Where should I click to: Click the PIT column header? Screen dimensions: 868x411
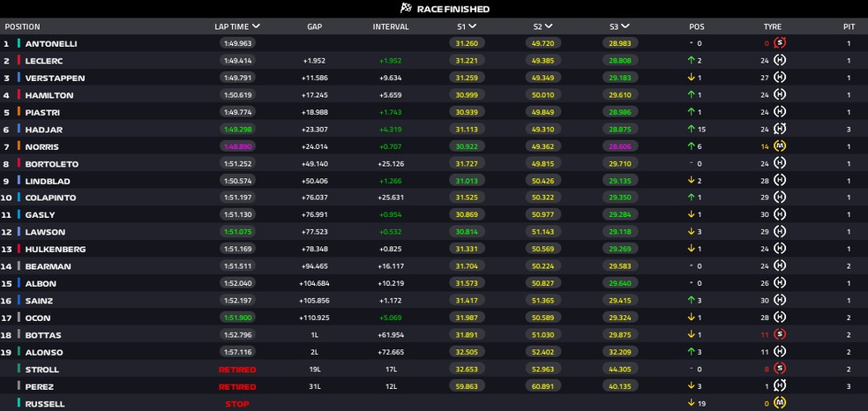[x=849, y=26]
